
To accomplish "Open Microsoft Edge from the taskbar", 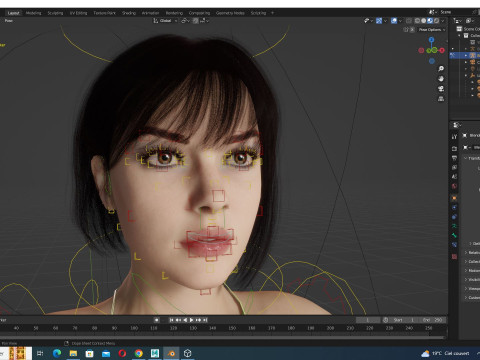I will [x=57, y=353].
